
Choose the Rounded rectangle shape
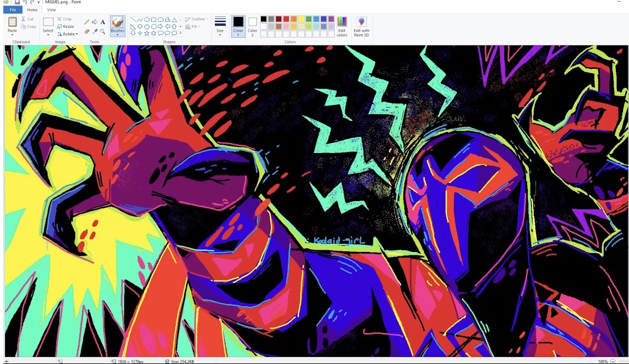tap(160, 20)
